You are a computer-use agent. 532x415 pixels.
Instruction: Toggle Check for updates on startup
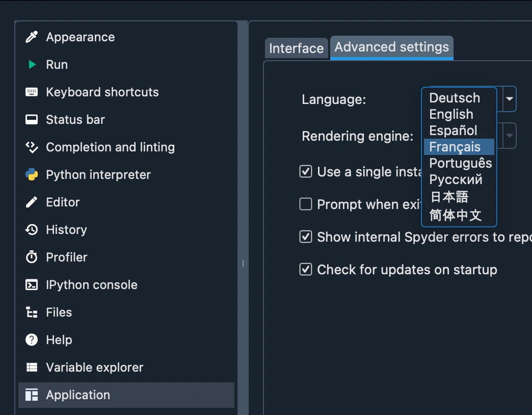[306, 270]
